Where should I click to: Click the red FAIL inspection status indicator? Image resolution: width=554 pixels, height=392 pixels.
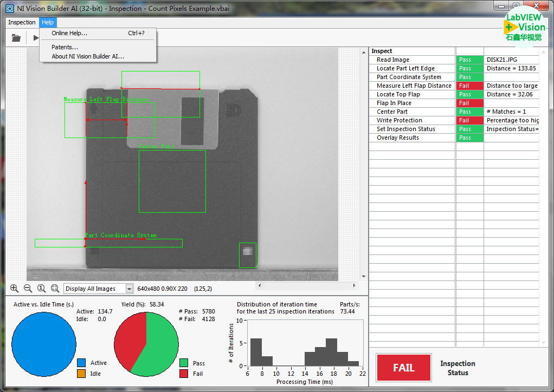pyautogui.click(x=403, y=368)
